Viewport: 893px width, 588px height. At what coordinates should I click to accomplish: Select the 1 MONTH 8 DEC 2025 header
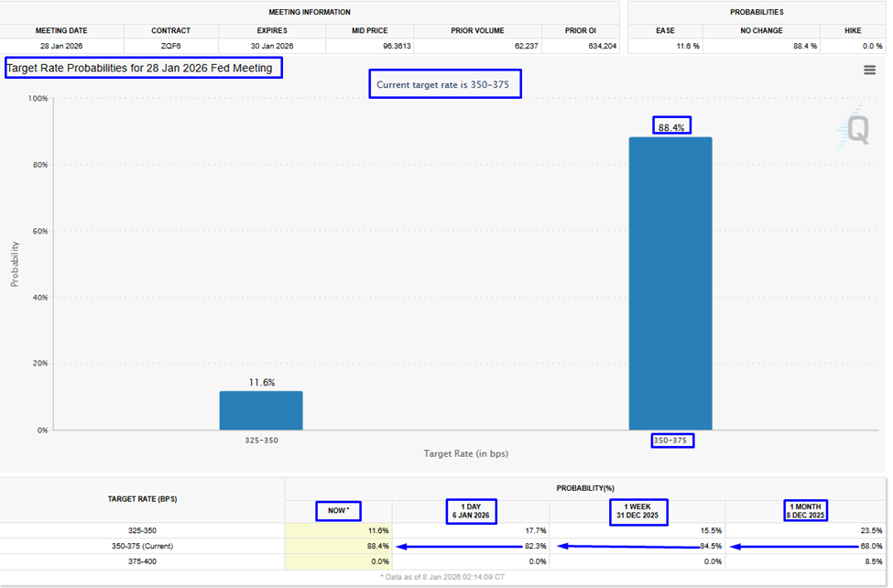(x=805, y=510)
